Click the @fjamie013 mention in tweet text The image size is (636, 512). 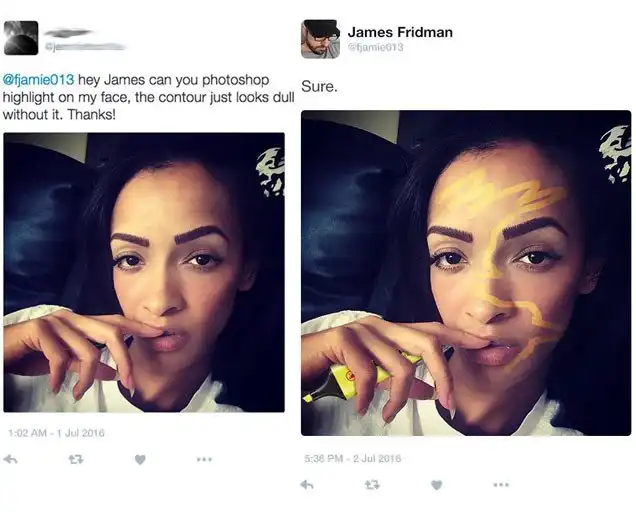39,80
